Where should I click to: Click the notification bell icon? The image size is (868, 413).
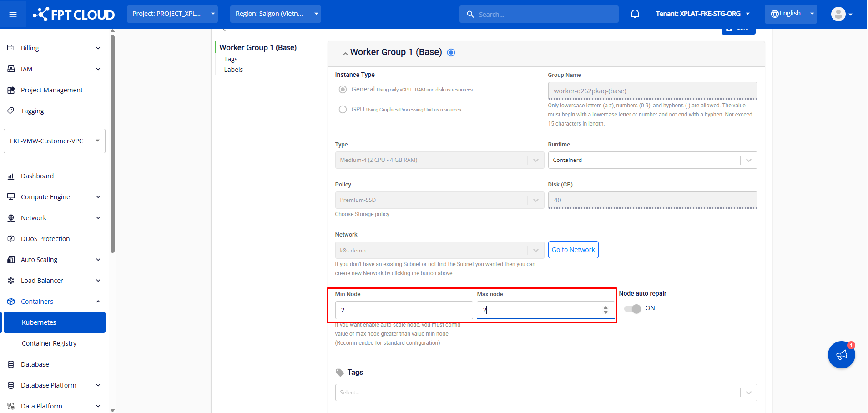635,14
